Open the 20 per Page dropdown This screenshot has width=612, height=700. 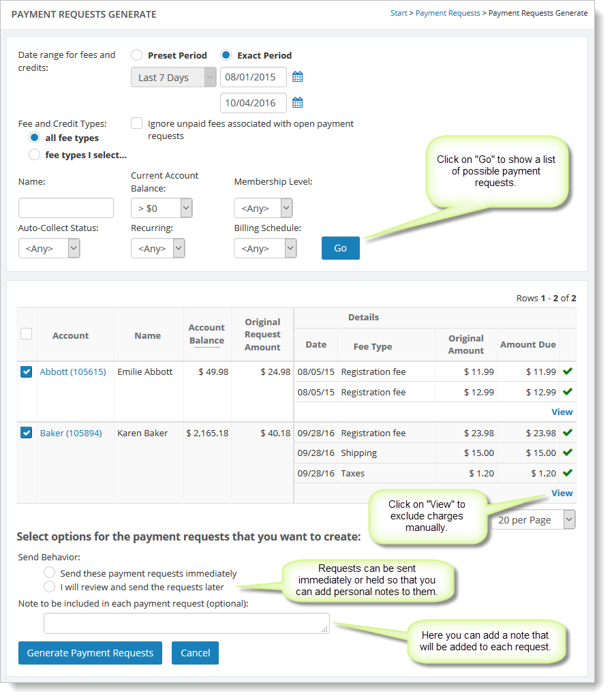pos(533,519)
